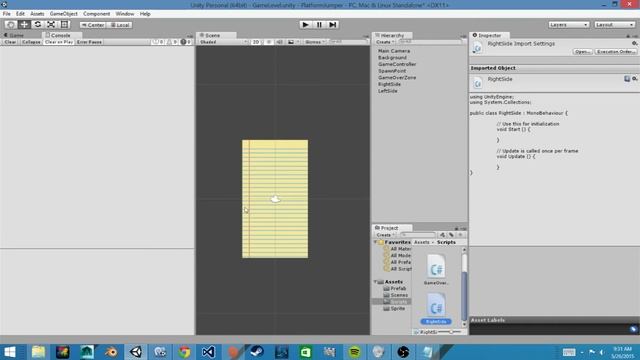Toggle Console info messages filter

(x=158, y=42)
